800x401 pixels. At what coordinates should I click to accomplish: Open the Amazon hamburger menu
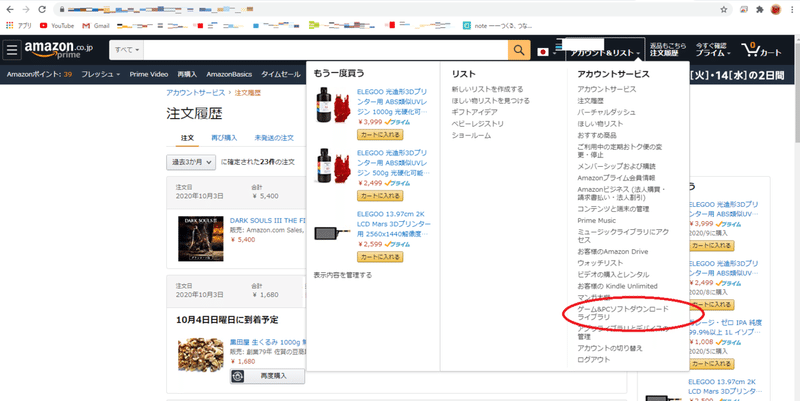pos(12,49)
